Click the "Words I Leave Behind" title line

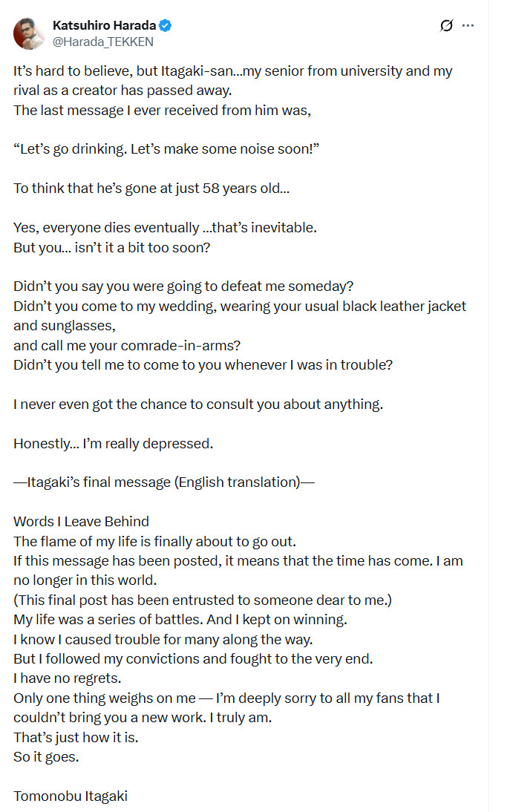(81, 521)
